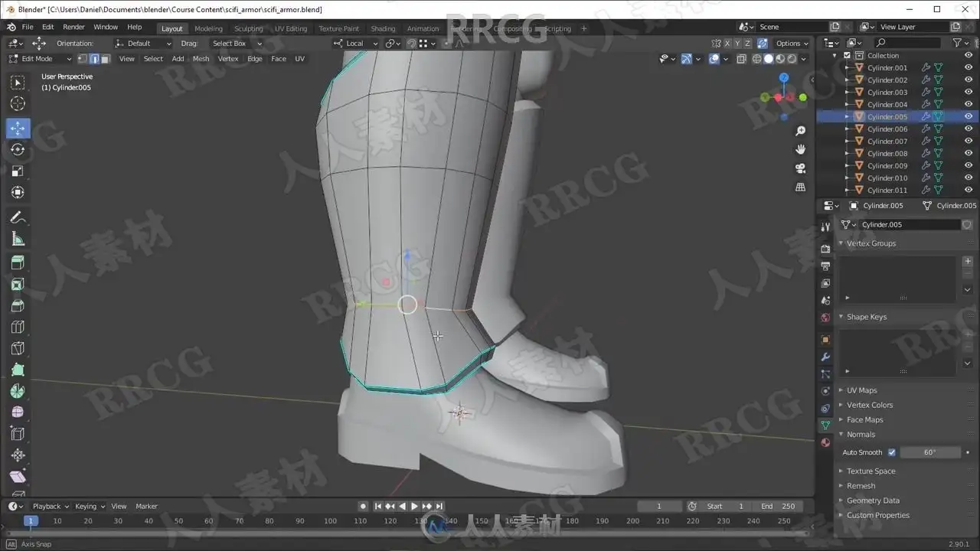Open Output properties tab
This screenshot has height=551, width=980.
pos(825,266)
